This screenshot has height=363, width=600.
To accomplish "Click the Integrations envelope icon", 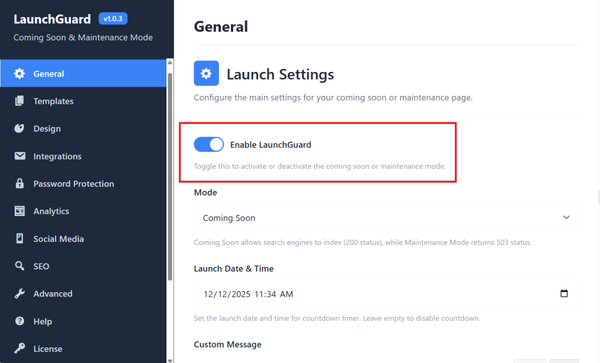I will (x=20, y=156).
